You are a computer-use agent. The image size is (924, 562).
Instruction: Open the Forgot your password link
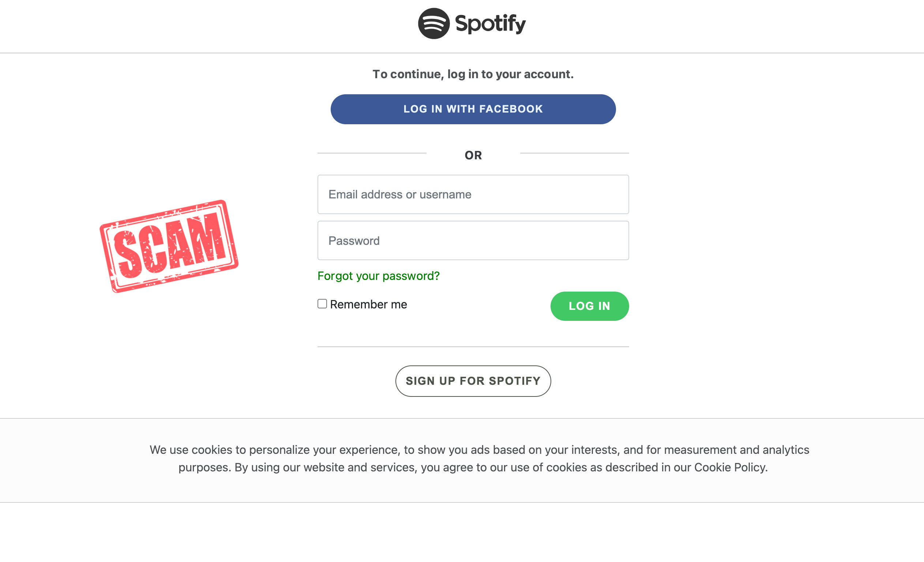pos(378,276)
